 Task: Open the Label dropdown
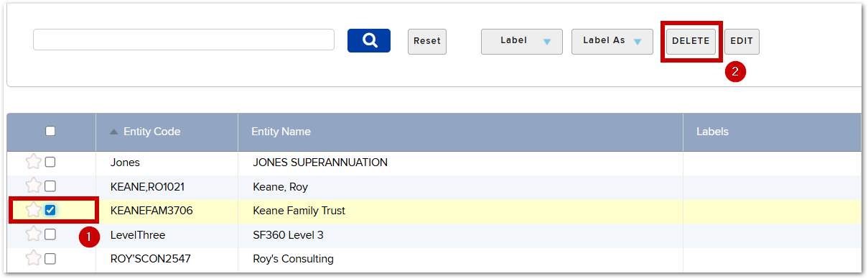(x=521, y=41)
